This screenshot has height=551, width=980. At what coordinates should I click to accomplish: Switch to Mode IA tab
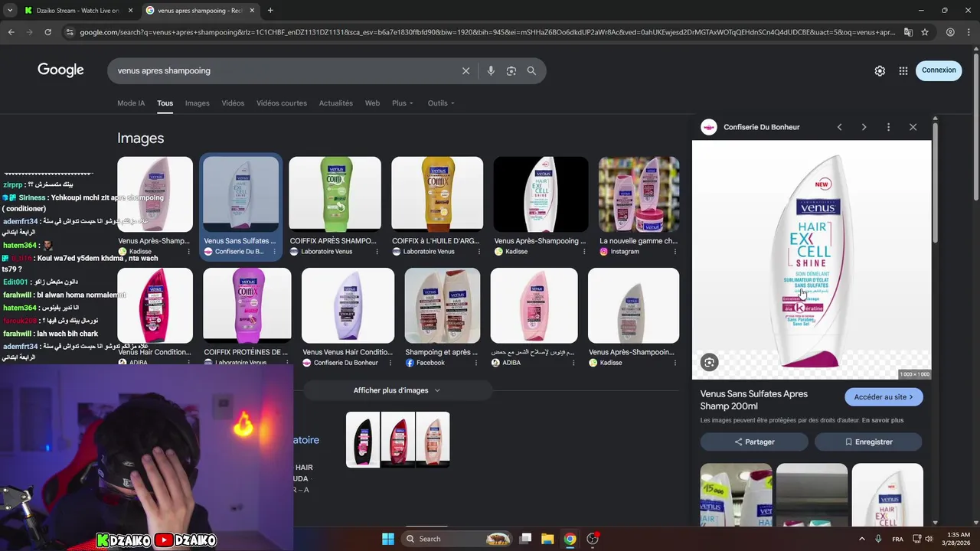coord(131,103)
